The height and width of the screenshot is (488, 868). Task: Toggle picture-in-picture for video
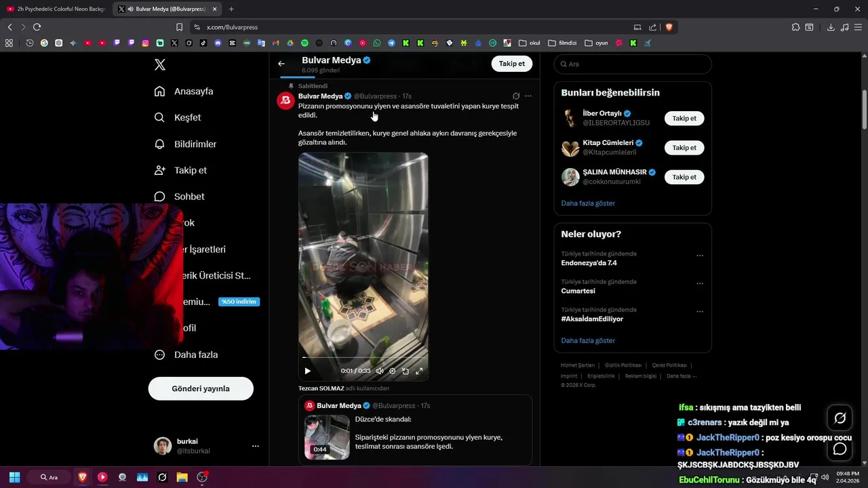coord(406,371)
